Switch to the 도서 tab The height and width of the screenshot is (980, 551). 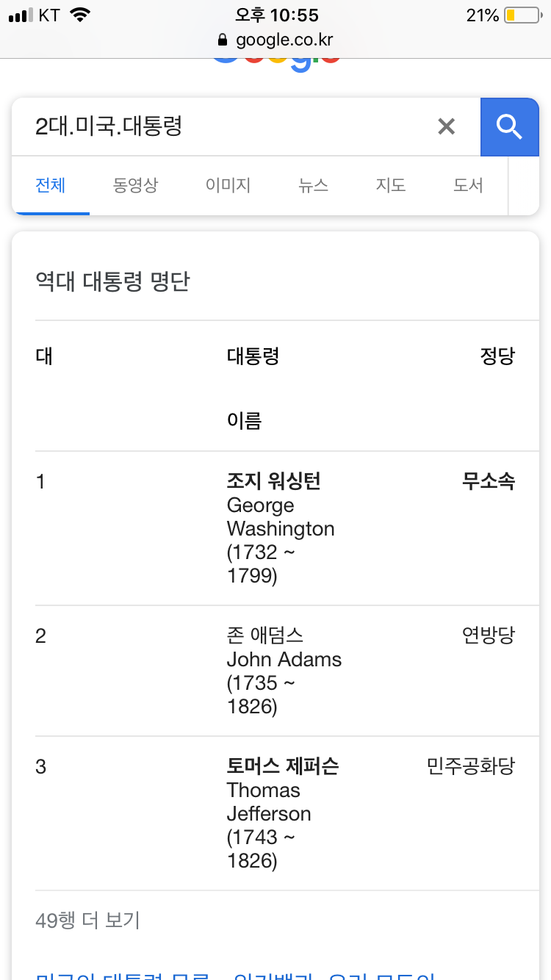click(x=468, y=185)
